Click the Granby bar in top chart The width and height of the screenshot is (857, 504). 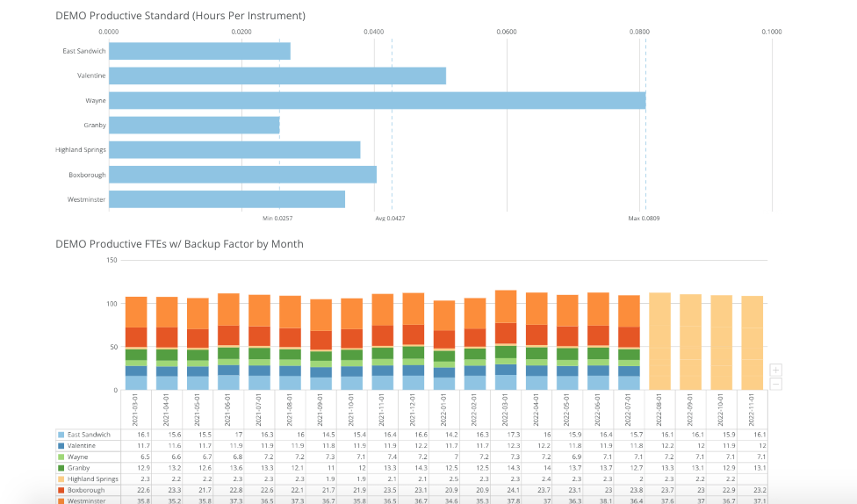194,126
